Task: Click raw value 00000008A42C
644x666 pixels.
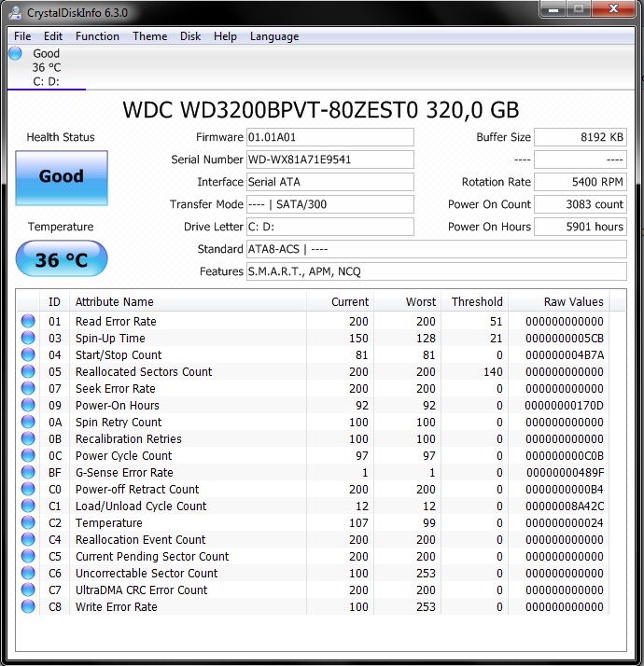Action: point(565,506)
